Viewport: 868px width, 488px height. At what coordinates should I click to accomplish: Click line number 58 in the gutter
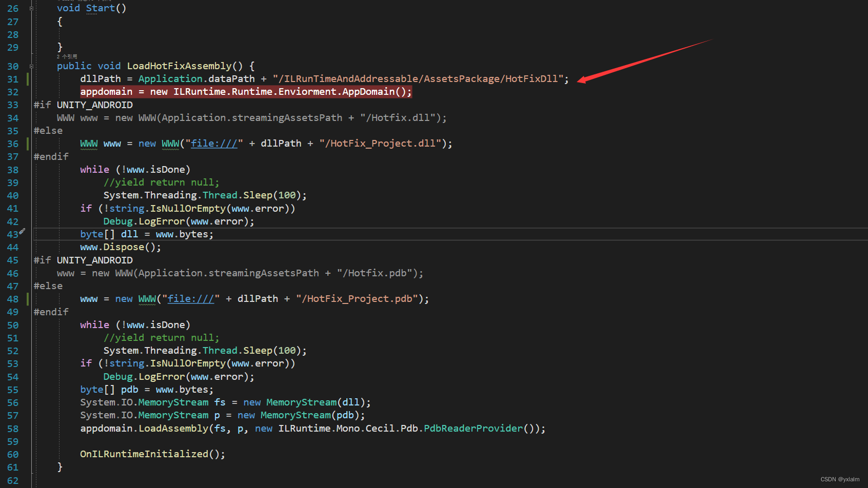[x=13, y=429]
